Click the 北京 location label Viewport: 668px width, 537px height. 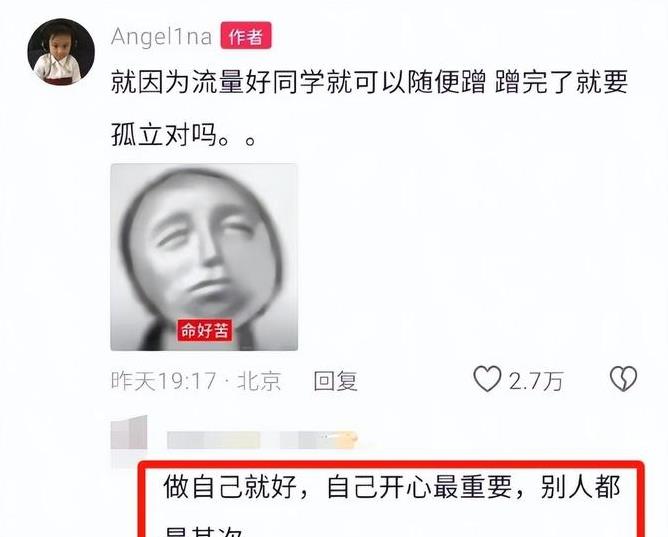[x=259, y=381]
